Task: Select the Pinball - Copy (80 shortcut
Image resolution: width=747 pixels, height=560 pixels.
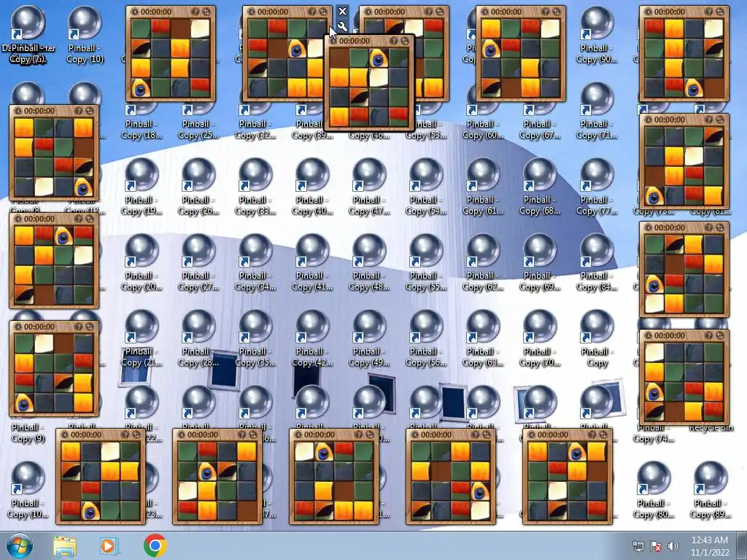Action: coord(653,490)
